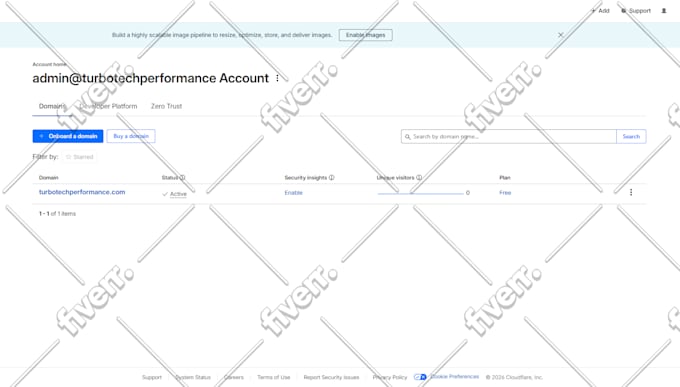This screenshot has width=680, height=387.
Task: Click the Account home breadcrumb
Action: pos(49,64)
